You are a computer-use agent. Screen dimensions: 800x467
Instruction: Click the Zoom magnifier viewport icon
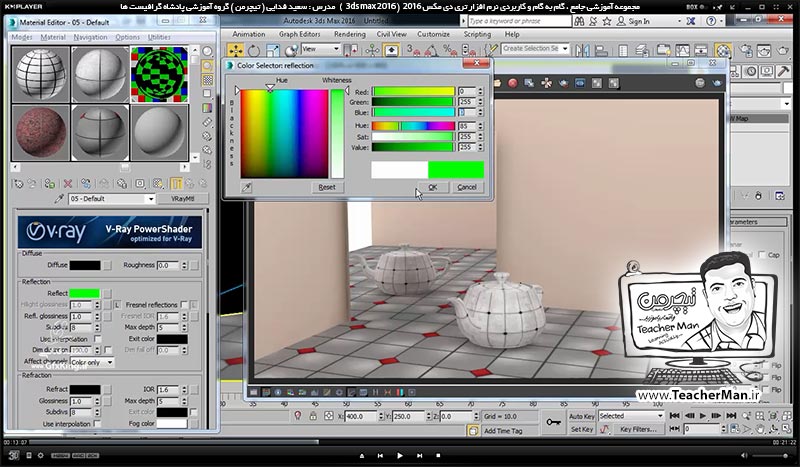747,416
